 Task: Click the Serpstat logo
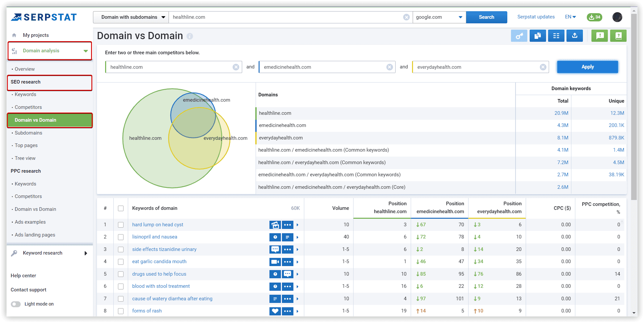[44, 17]
